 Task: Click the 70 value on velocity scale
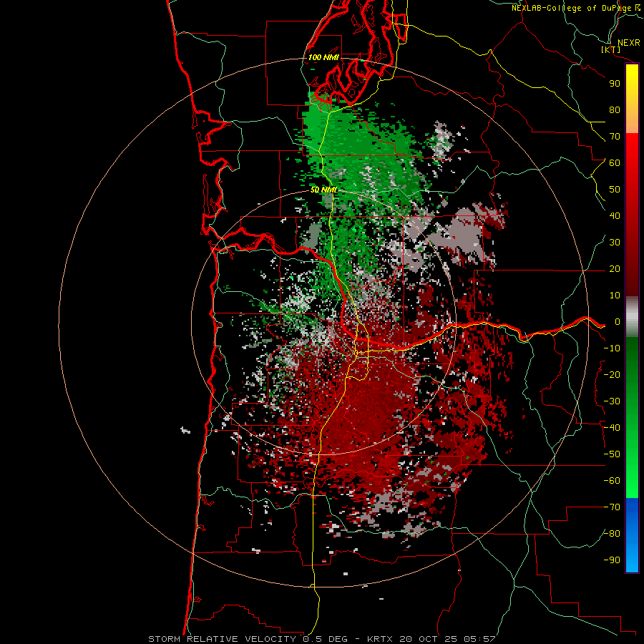(x=615, y=137)
